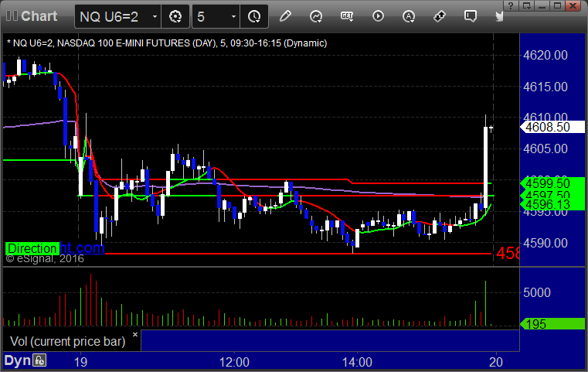Click the green 4596.13 price marker
588x372 pixels.
(x=552, y=205)
